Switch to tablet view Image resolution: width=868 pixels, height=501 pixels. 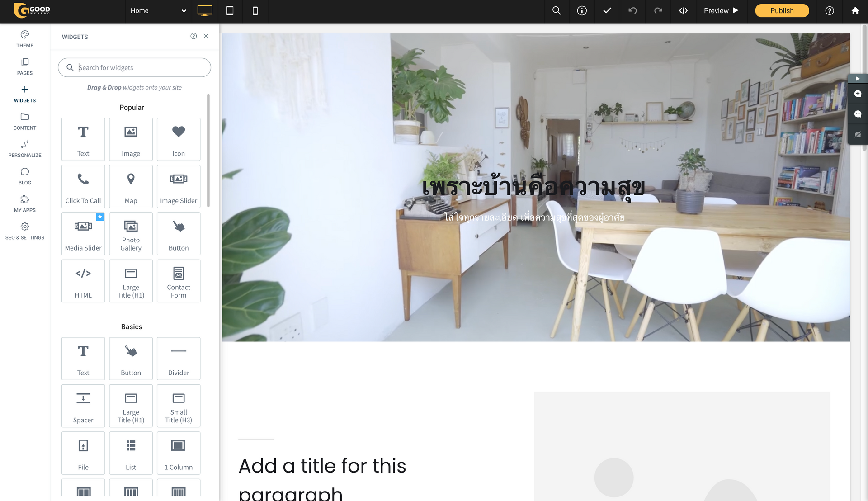pyautogui.click(x=230, y=11)
